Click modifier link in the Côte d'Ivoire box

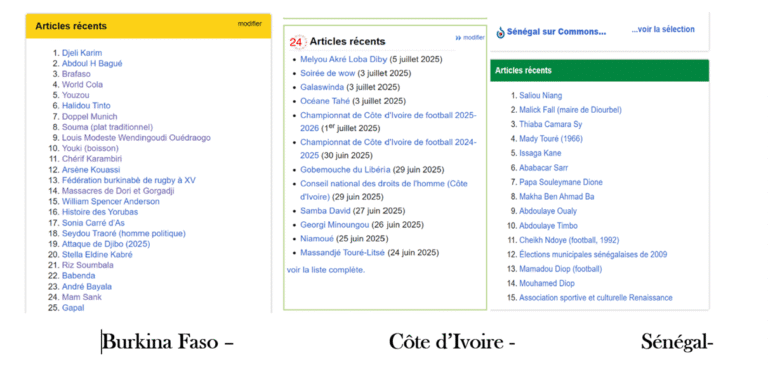point(474,37)
